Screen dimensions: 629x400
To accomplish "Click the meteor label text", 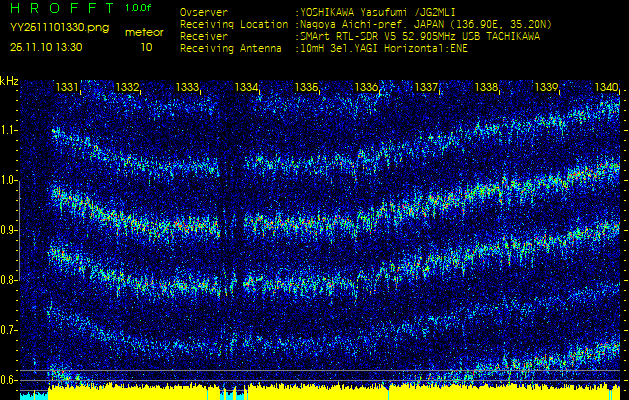I will pyautogui.click(x=146, y=32).
